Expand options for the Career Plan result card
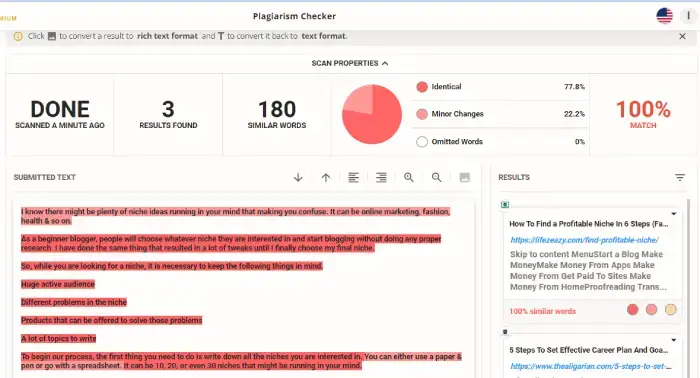 [674, 340]
